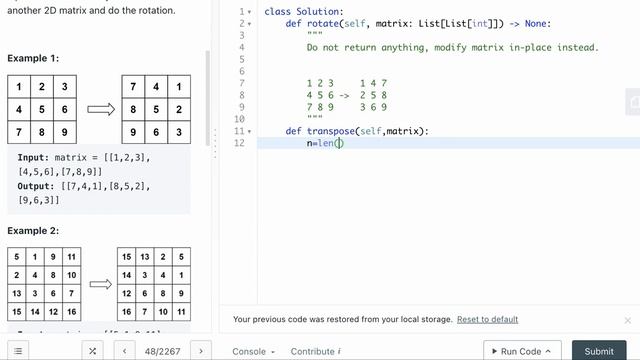
Task: Open the Contribute link
Action: coord(316,351)
